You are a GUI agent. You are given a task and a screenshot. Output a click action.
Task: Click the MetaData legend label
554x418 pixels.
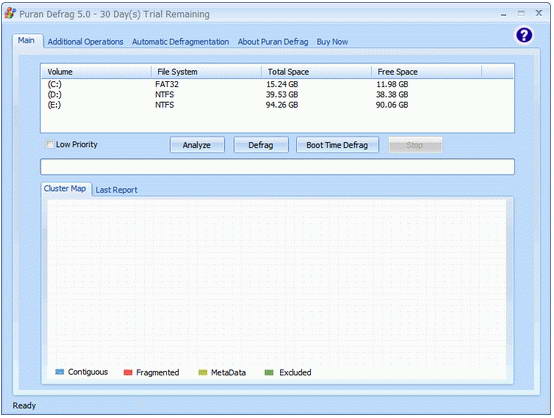pyautogui.click(x=228, y=372)
